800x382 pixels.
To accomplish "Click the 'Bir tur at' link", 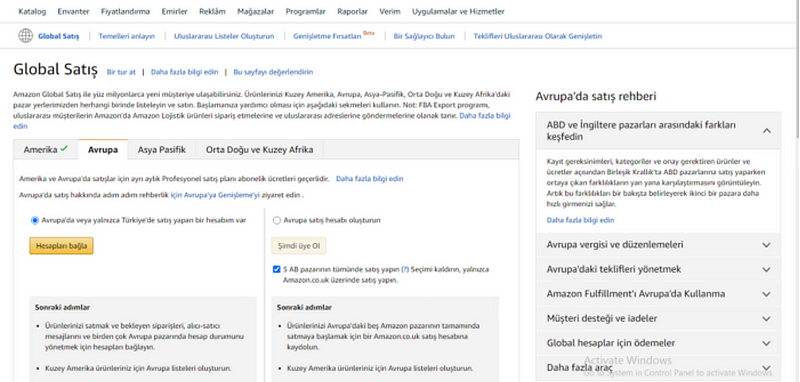I will tap(121, 72).
